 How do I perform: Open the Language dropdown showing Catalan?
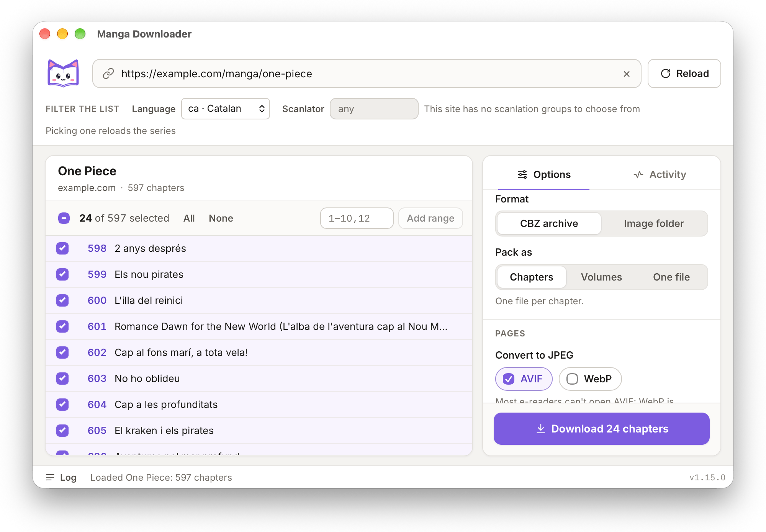point(226,109)
